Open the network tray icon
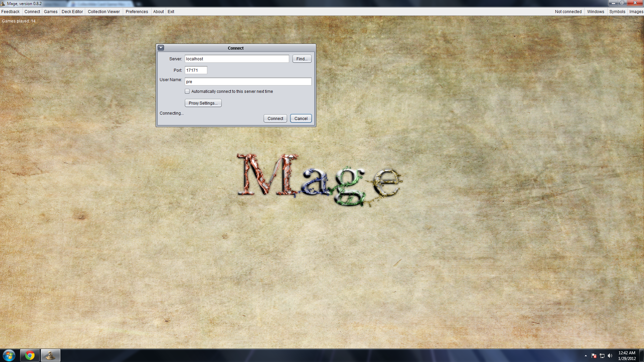 (x=602, y=356)
